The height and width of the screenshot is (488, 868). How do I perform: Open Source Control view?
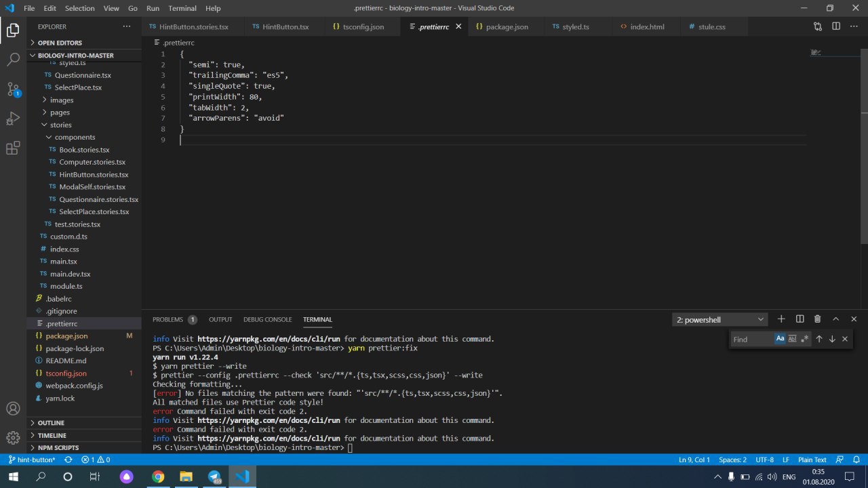[x=13, y=89]
